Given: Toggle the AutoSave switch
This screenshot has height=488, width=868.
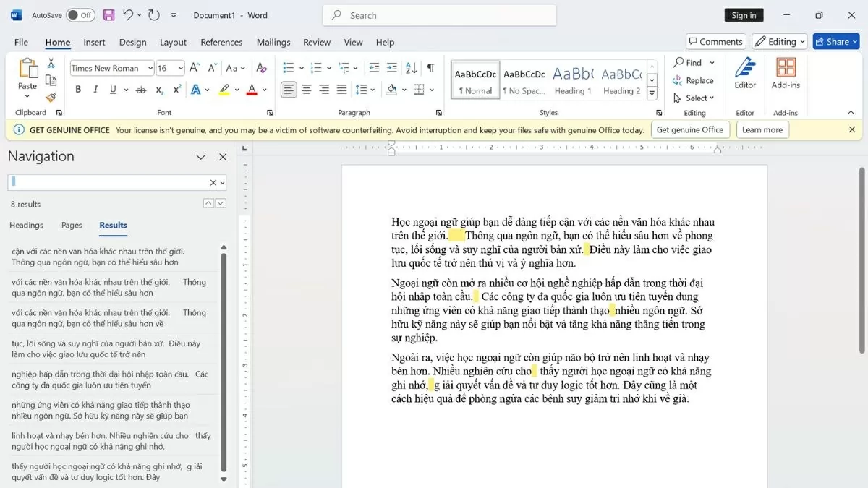Looking at the screenshot, I should click(80, 15).
